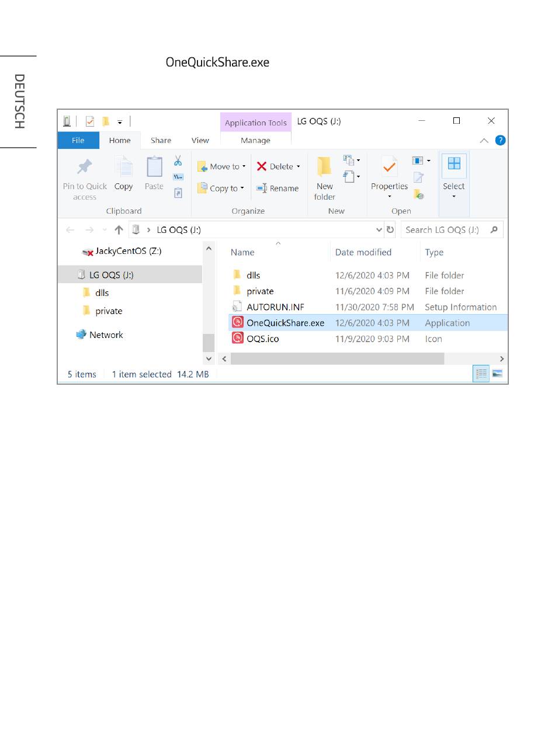Click the Application Tools contextual tab header
The image size is (555, 756).
point(256,123)
